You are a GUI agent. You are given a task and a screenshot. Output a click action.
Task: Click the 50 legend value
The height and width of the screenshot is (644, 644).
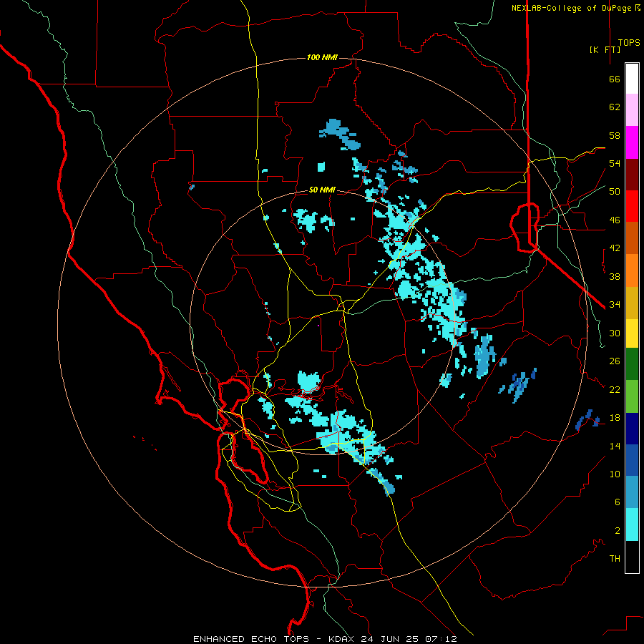(615, 192)
